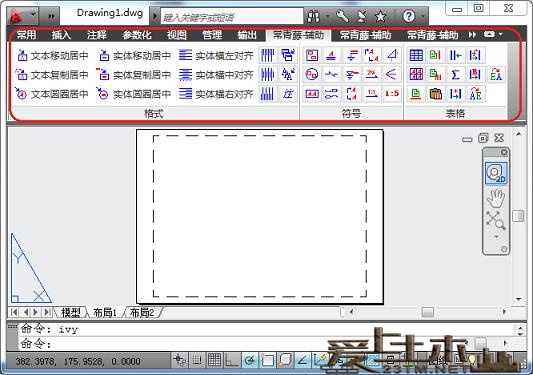
Task: Expand hidden ribbon tabs with double arrow
Action: point(472,35)
